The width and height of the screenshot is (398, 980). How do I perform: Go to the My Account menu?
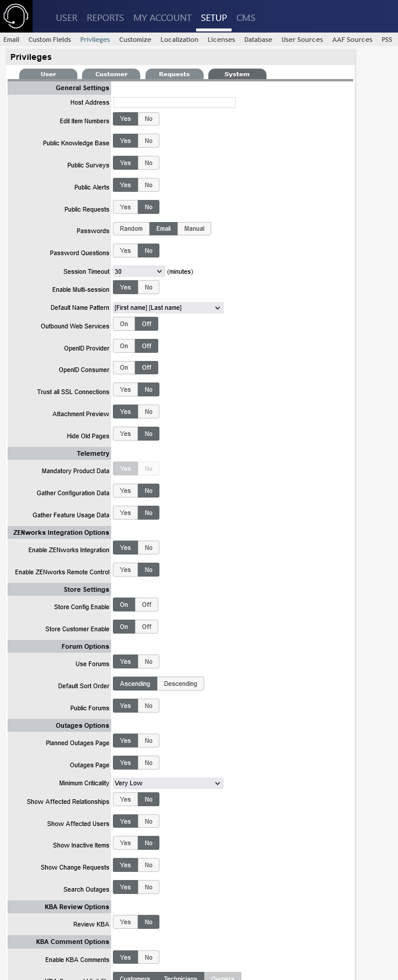click(x=162, y=17)
